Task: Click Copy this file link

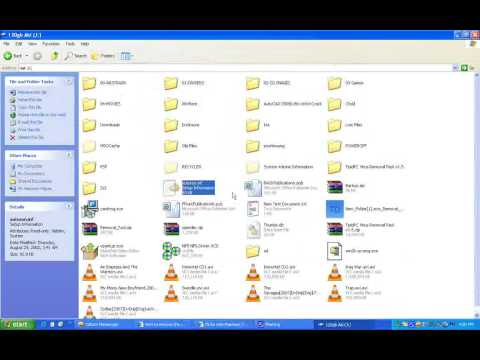Action: 30,107
